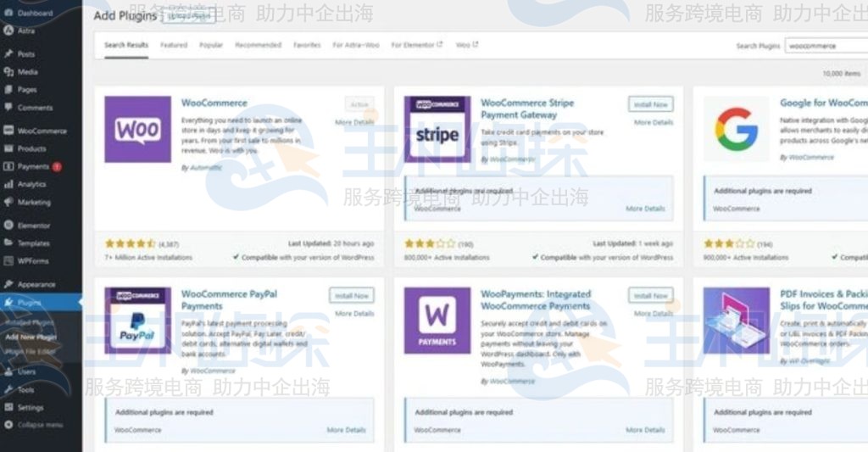Click the Search Plugins input field
This screenshot has width=868, height=452.
826,46
